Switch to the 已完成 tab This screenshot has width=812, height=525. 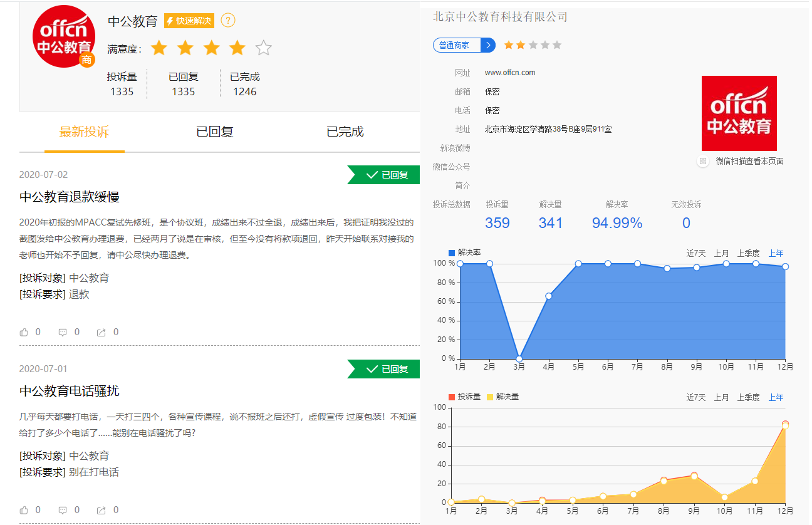345,132
